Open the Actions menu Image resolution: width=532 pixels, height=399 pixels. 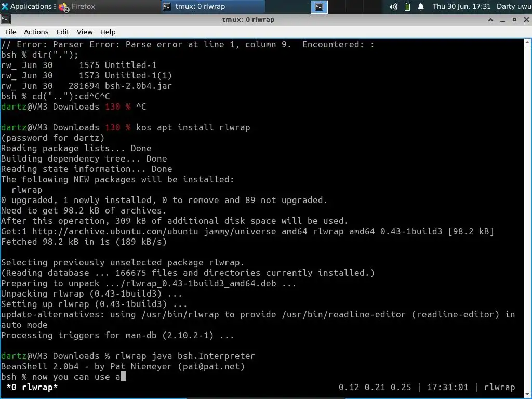36,32
